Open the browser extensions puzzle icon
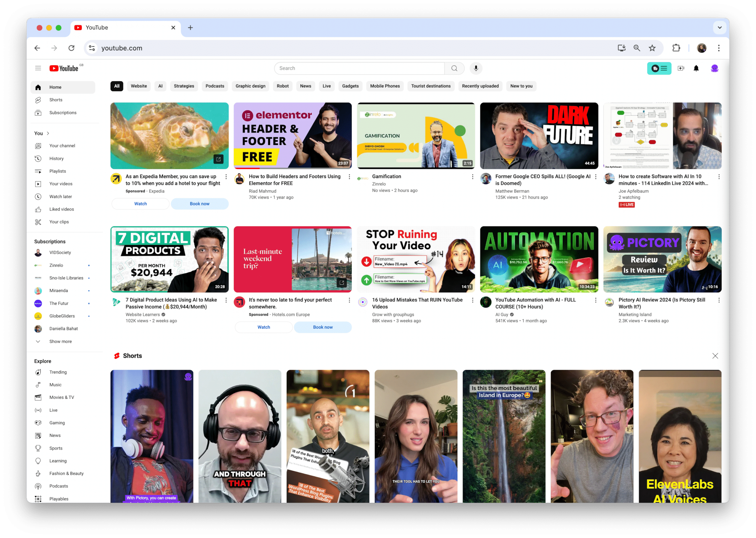The image size is (756, 538). [x=676, y=48]
